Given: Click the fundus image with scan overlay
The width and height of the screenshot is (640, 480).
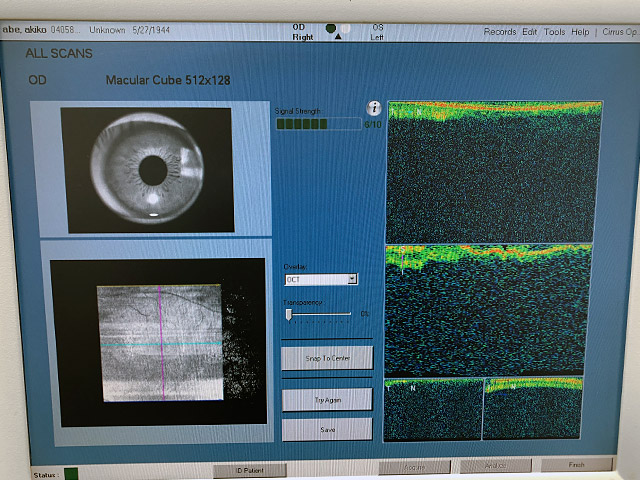Looking at the screenshot, I should (x=158, y=342).
